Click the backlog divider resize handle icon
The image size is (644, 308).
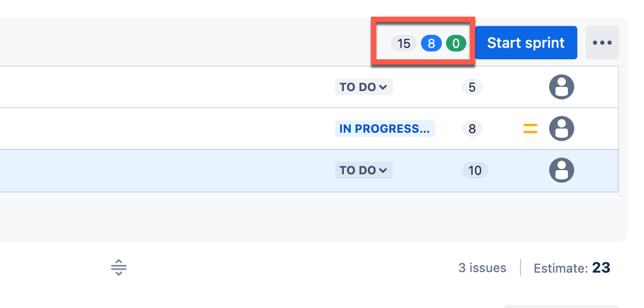pyautogui.click(x=118, y=267)
